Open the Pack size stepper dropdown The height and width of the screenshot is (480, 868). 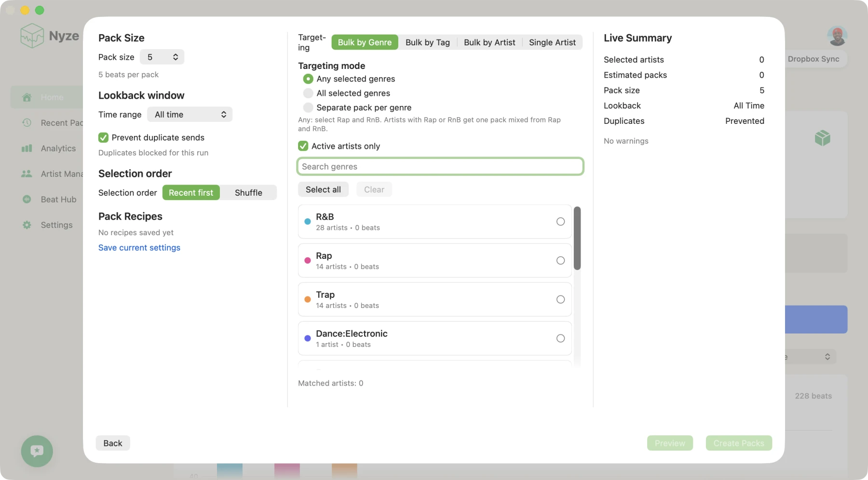162,57
